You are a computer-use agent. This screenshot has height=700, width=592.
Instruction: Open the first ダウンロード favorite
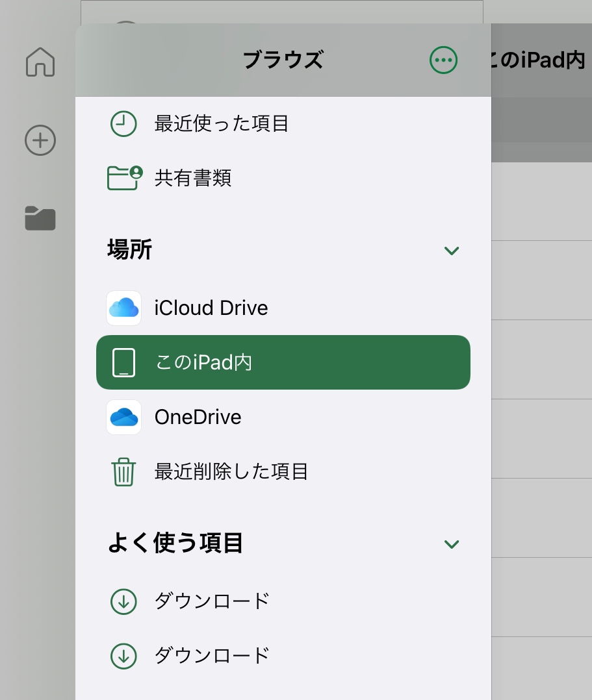point(283,601)
